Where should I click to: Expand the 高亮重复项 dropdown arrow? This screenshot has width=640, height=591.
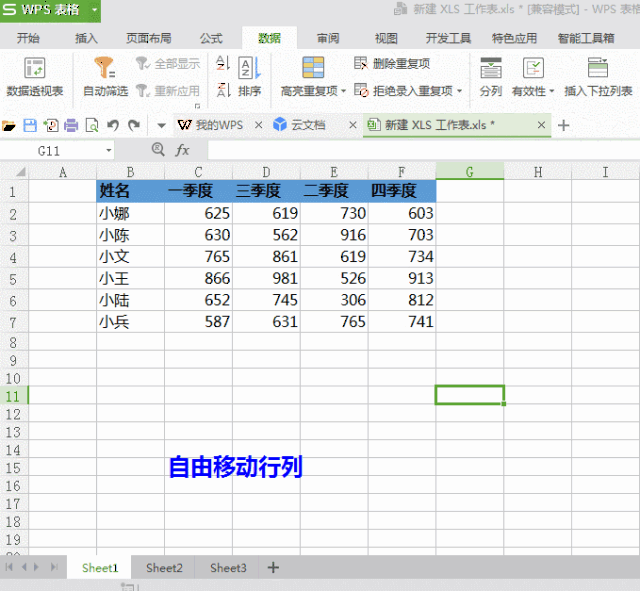[x=343, y=91]
